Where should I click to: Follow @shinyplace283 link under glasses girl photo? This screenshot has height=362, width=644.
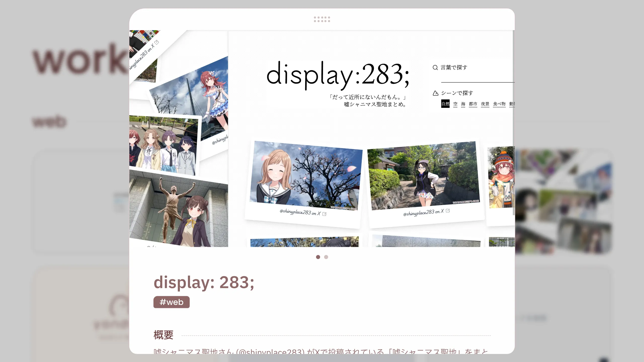pyautogui.click(x=423, y=213)
